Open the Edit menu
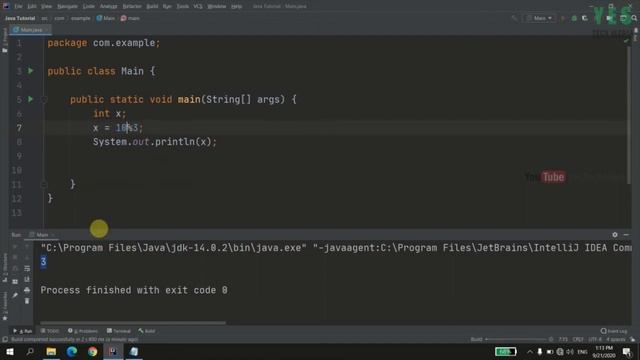The image size is (640, 360). (x=32, y=6)
